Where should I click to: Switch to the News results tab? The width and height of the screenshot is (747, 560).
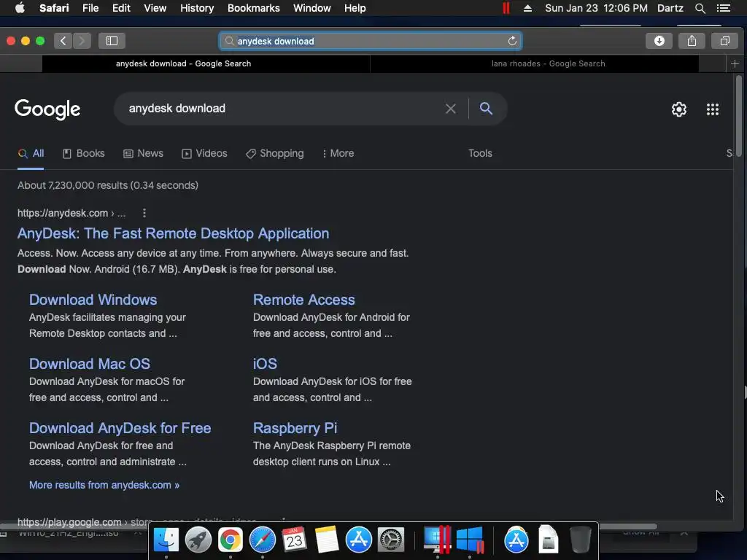point(144,153)
